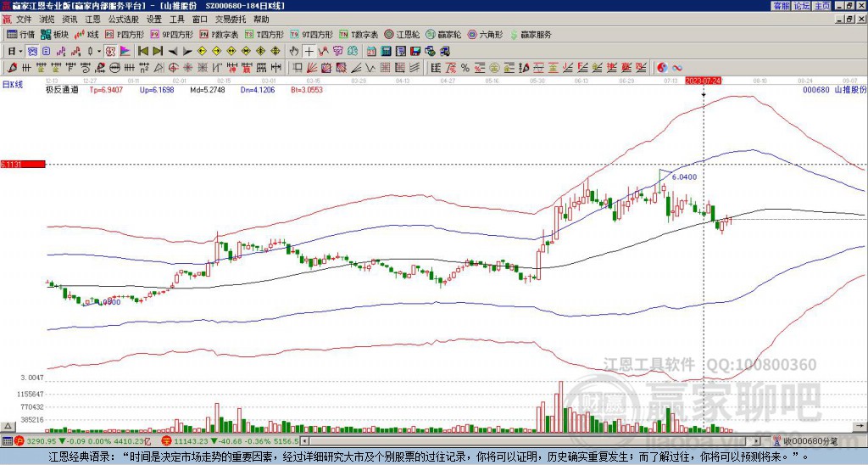The height and width of the screenshot is (465, 868).
Task: Select the red pen drawing tool
Action: pos(12,68)
